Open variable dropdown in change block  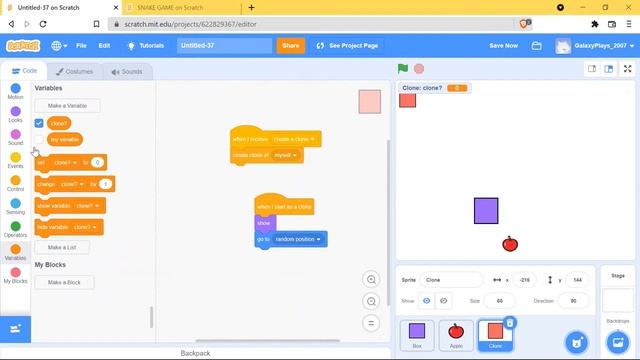tap(72, 184)
